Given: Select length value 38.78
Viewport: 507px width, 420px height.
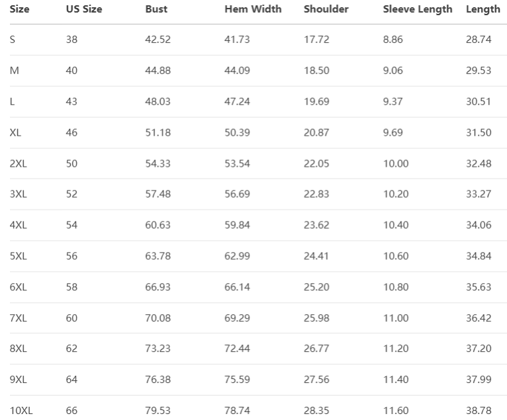Looking at the screenshot, I should tap(479, 411).
